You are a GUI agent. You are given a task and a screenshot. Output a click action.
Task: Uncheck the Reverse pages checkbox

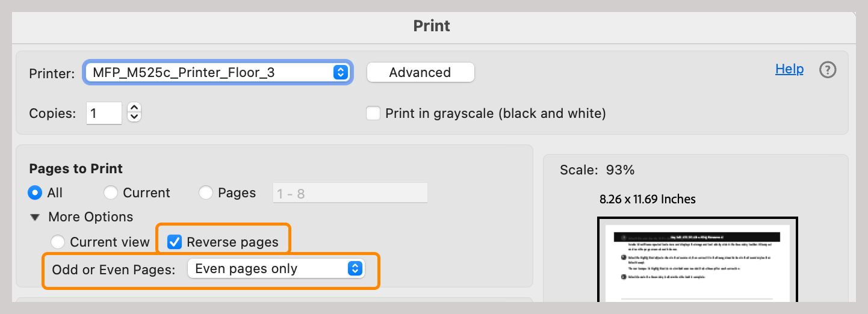(x=174, y=242)
